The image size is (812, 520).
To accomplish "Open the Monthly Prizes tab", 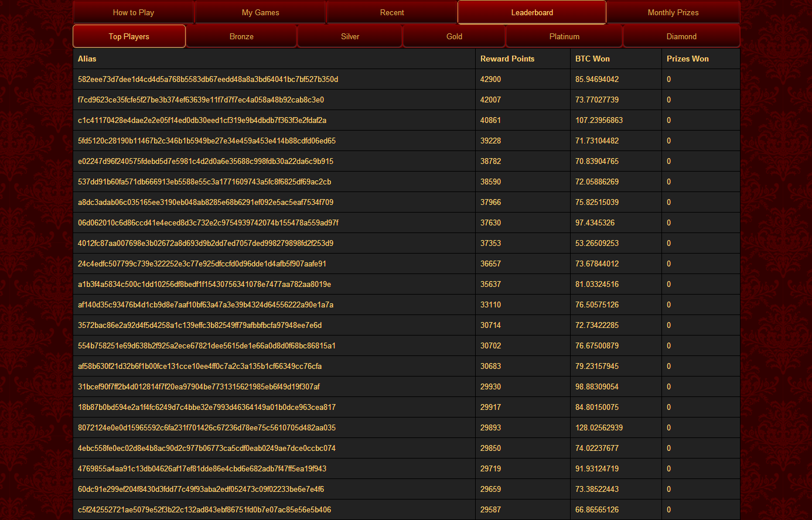I will 673,12.
